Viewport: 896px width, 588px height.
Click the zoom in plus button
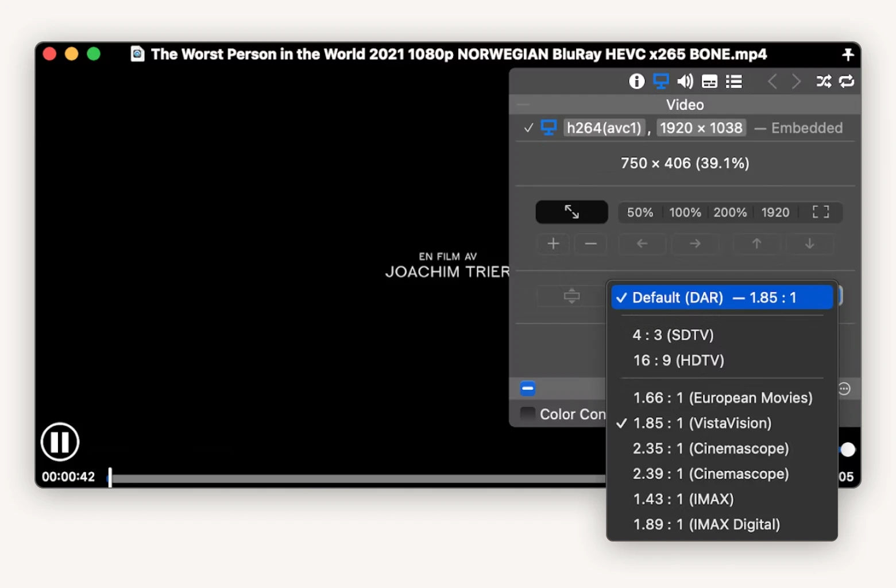pyautogui.click(x=553, y=244)
